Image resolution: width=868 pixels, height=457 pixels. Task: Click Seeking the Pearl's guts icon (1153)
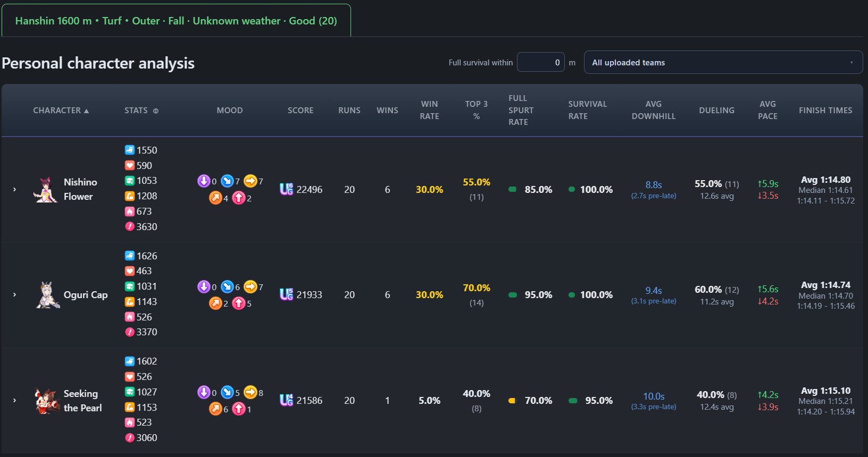(x=130, y=408)
